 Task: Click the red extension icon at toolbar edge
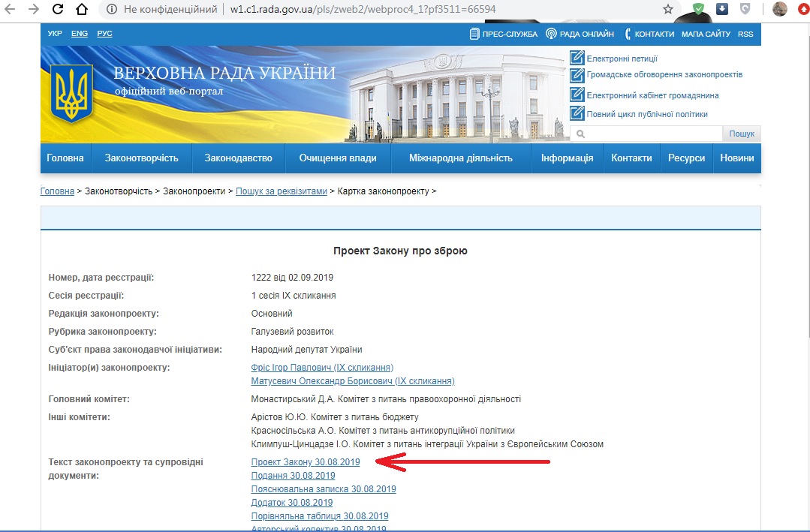tap(804, 9)
